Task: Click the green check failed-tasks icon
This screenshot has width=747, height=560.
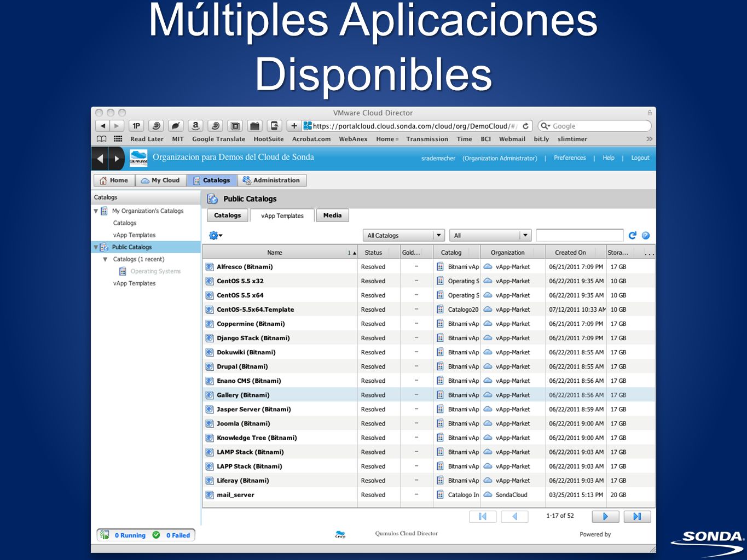Action: click(x=157, y=535)
